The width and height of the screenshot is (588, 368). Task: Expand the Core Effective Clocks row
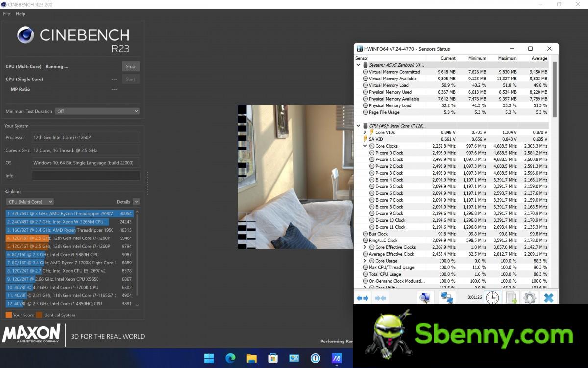(x=365, y=247)
